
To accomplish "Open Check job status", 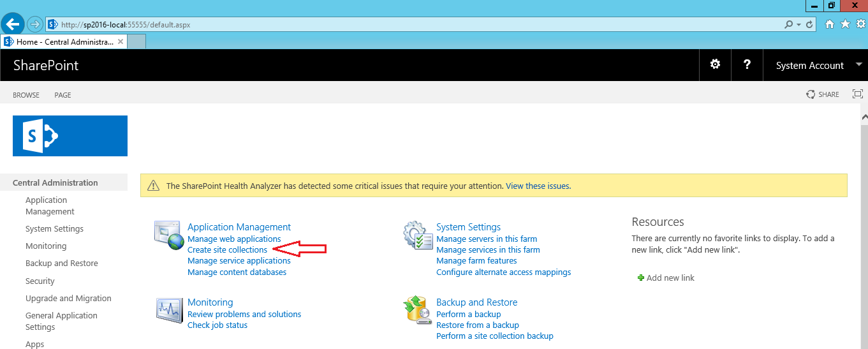I will 217,325.
